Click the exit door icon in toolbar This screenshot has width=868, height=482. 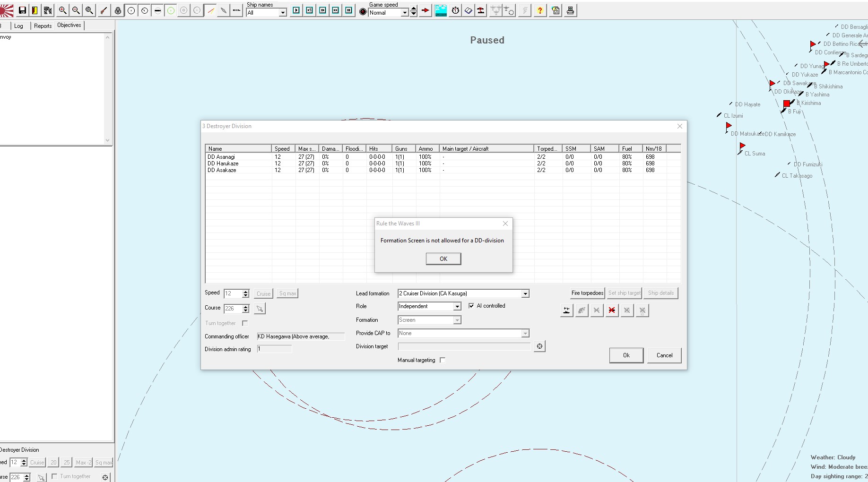(x=35, y=10)
